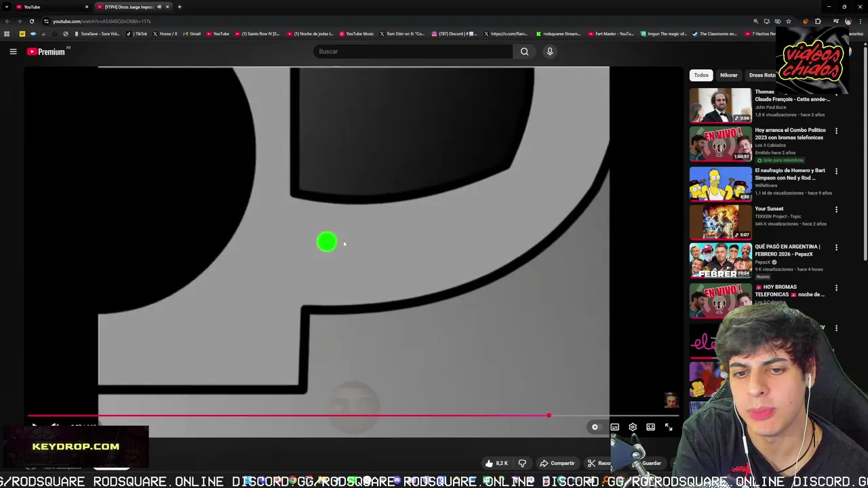The width and height of the screenshot is (868, 488).
Task: Select the Nikorar filter chip
Action: point(729,75)
